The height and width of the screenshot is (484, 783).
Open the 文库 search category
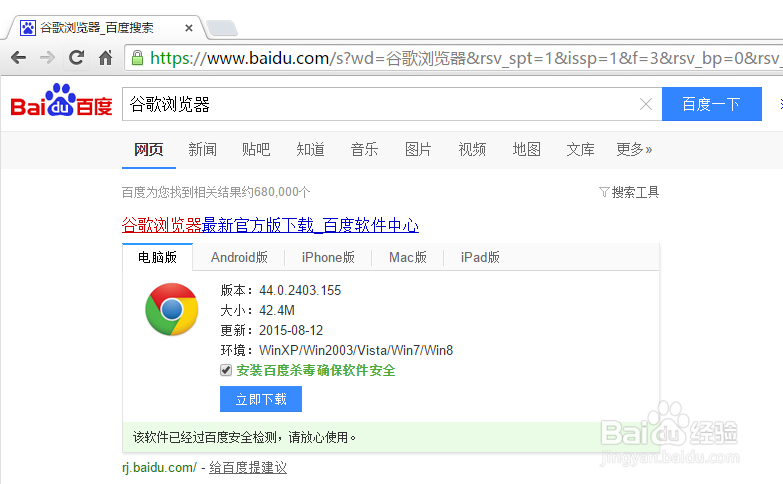tap(580, 149)
